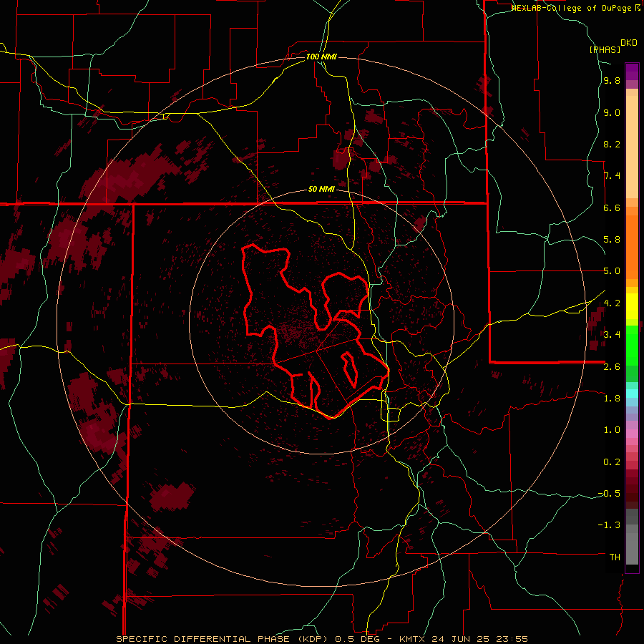Click the "DKD" product code label
The width and height of the screenshot is (644, 644).
pos(629,43)
